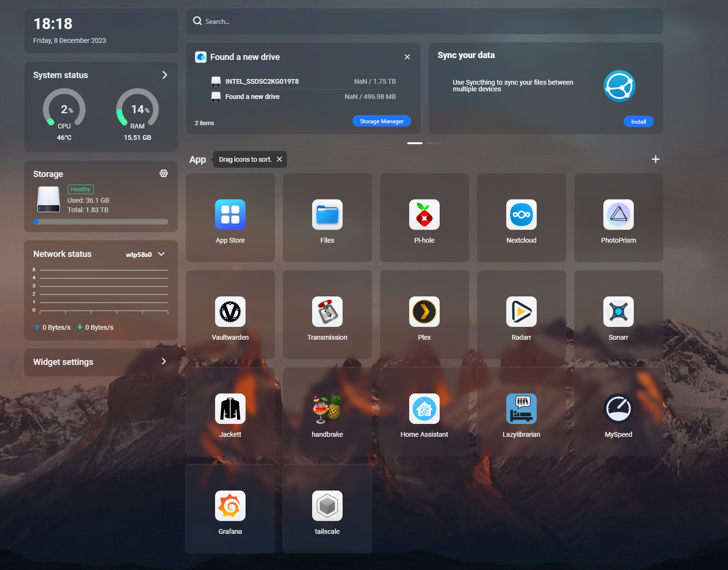
Task: Click the download 0 Bytes/s indicator
Action: click(95, 327)
